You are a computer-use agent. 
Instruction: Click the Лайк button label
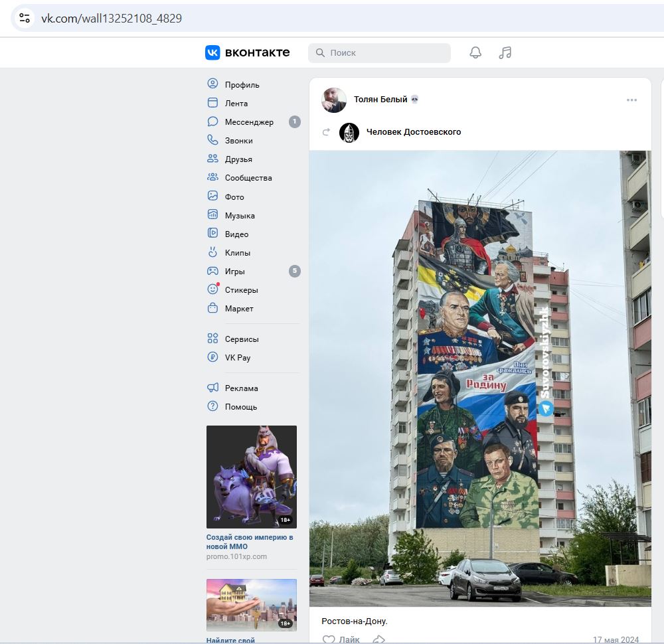pyautogui.click(x=349, y=639)
